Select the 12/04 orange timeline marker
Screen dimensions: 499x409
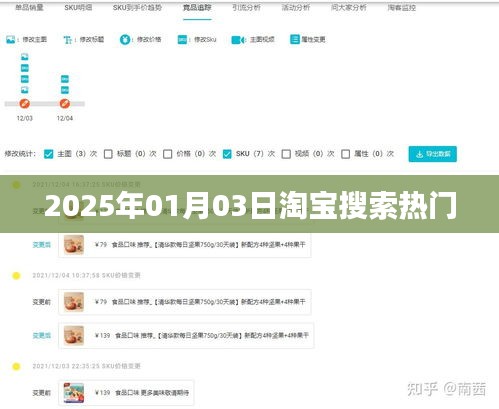coord(65,104)
